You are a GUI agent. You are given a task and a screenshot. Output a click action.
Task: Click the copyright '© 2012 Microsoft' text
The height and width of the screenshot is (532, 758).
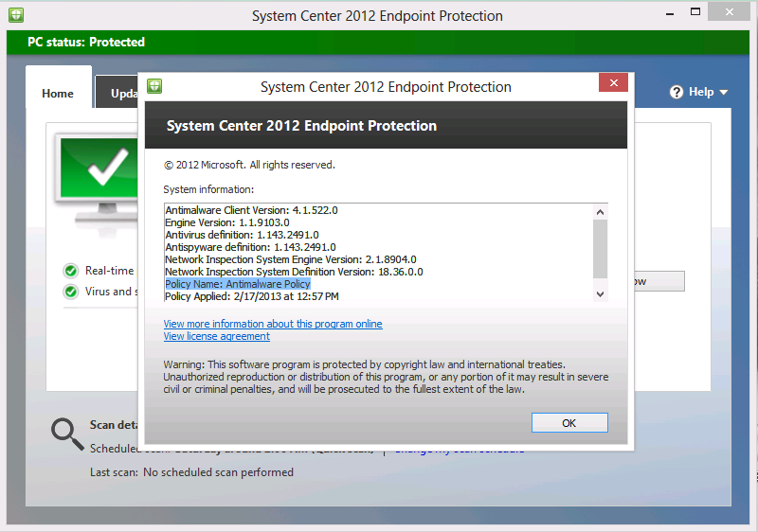click(249, 165)
